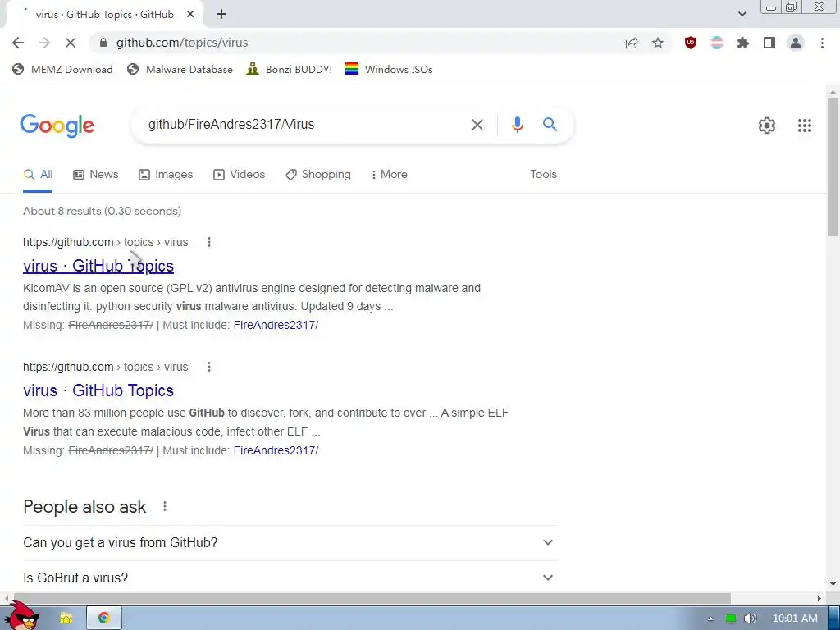Click the forward navigation arrow

44,43
